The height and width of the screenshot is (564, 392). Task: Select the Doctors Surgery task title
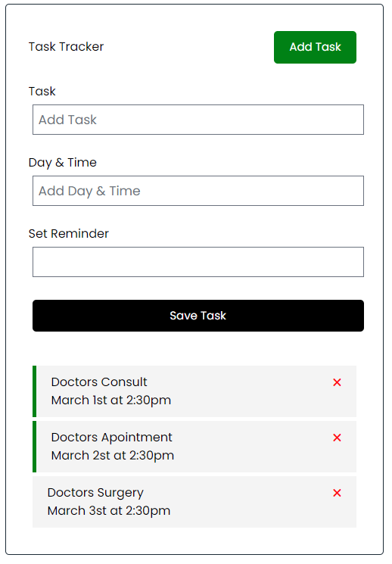(x=95, y=493)
